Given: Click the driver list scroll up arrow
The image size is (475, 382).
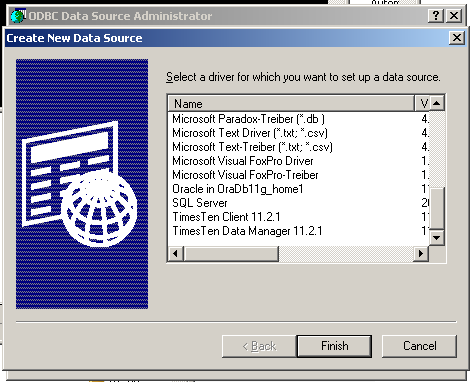Looking at the screenshot, I should pyautogui.click(x=436, y=103).
